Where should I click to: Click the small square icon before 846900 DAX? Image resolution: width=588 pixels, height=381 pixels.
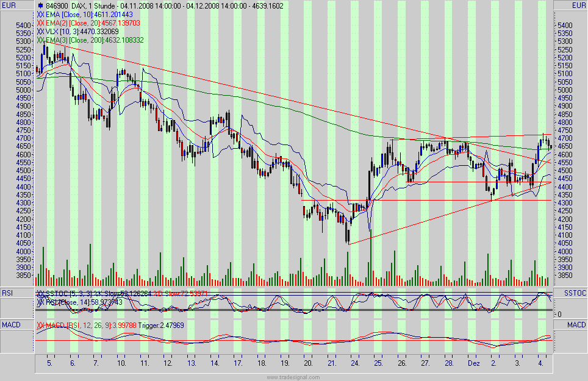click(41, 5)
